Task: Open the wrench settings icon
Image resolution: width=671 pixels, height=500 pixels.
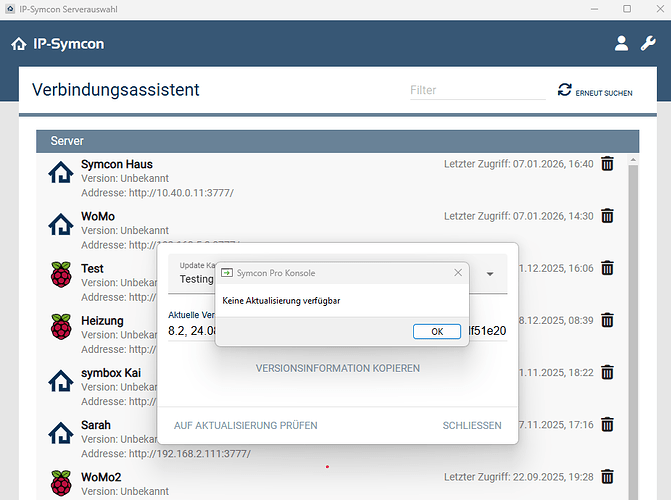Action: pyautogui.click(x=648, y=43)
